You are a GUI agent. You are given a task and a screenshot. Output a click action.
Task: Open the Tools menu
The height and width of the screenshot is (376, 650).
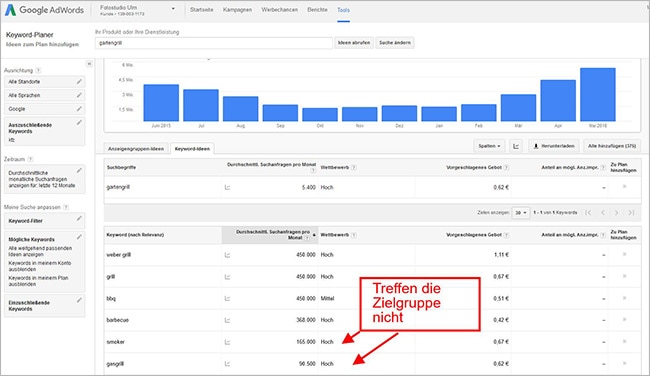tap(343, 10)
